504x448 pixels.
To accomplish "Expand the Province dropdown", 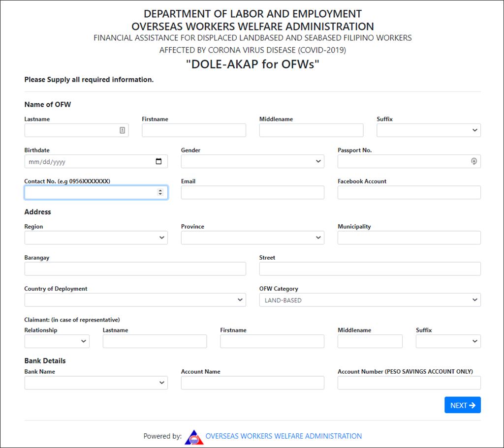I will [252, 238].
